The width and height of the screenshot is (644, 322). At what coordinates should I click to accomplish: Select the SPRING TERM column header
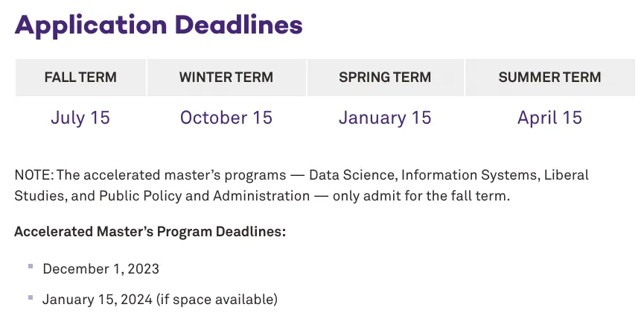pyautogui.click(x=385, y=77)
